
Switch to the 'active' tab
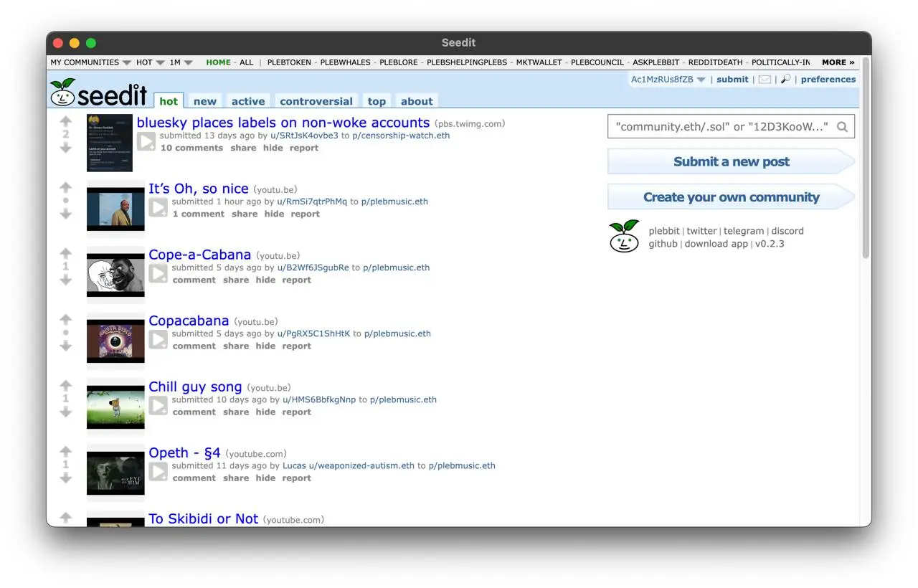248,101
